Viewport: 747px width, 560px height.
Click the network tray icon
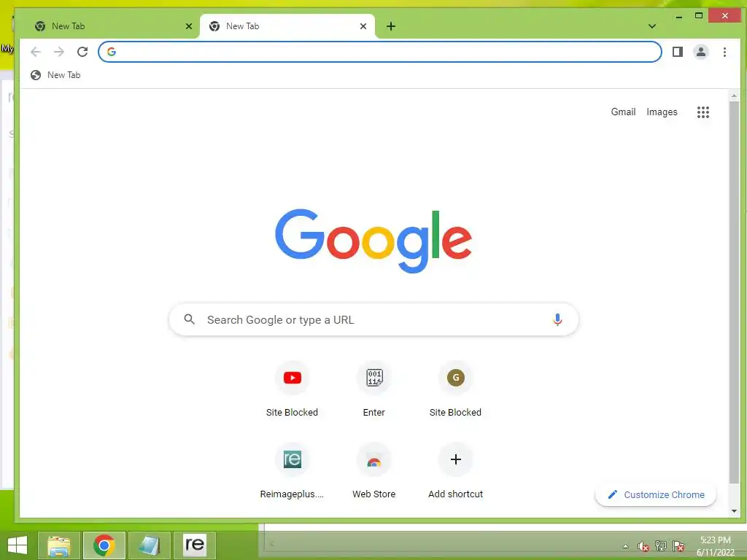[x=661, y=546]
